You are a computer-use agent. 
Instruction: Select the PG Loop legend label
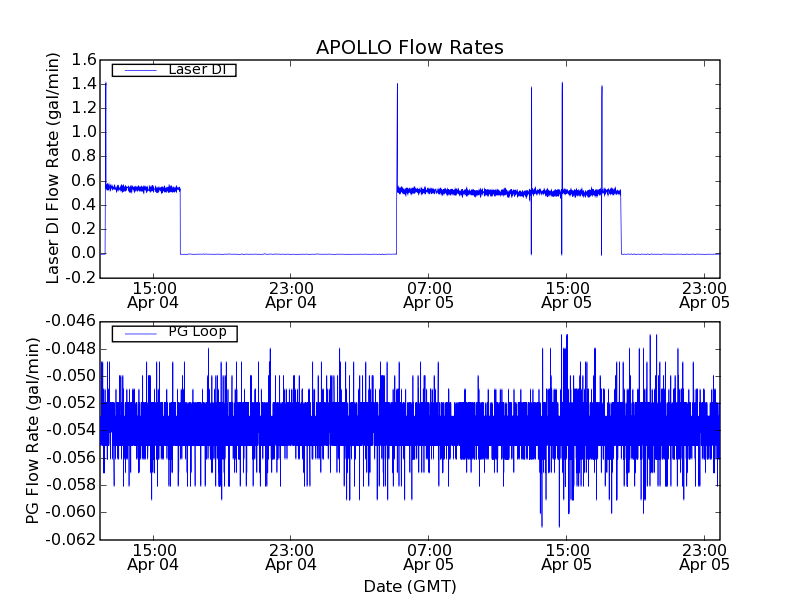pyautogui.click(x=197, y=332)
